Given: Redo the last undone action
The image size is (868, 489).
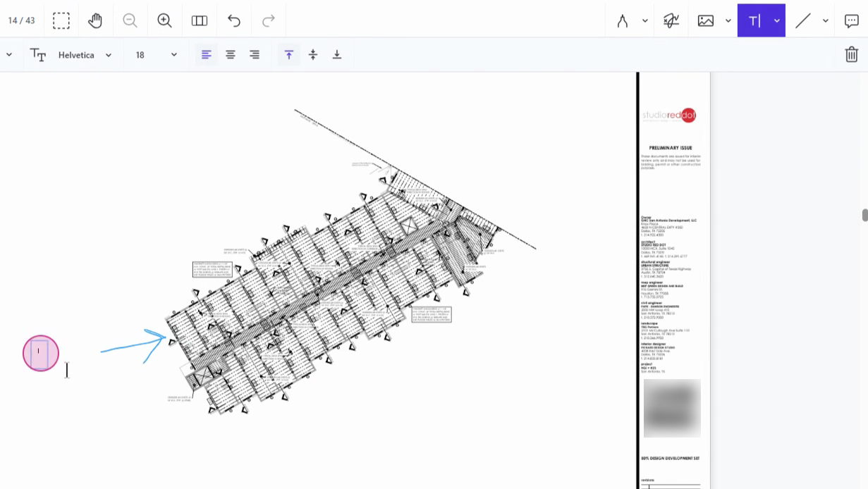Looking at the screenshot, I should [269, 20].
